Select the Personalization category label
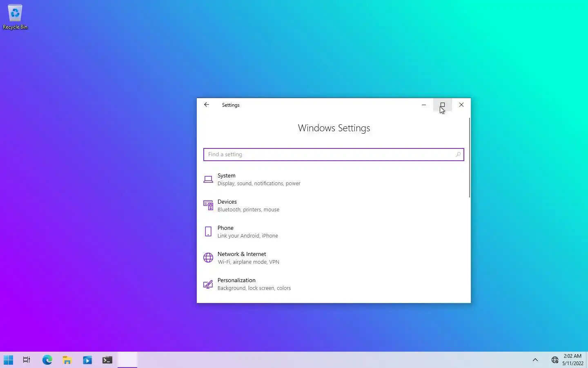 click(236, 280)
